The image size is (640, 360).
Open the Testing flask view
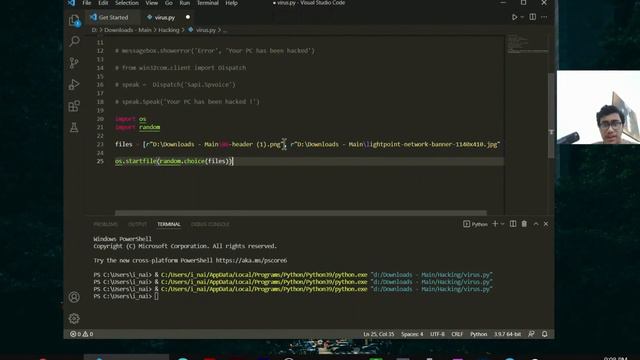(74, 128)
